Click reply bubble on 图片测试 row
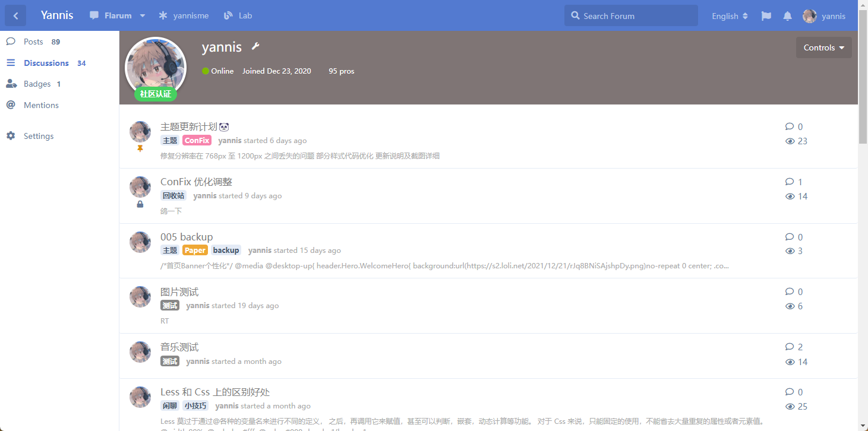Viewport: 868px width, 431px height. 790,291
